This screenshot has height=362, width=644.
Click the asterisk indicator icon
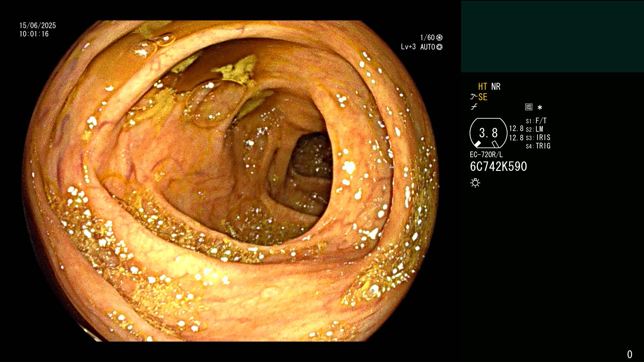click(540, 108)
